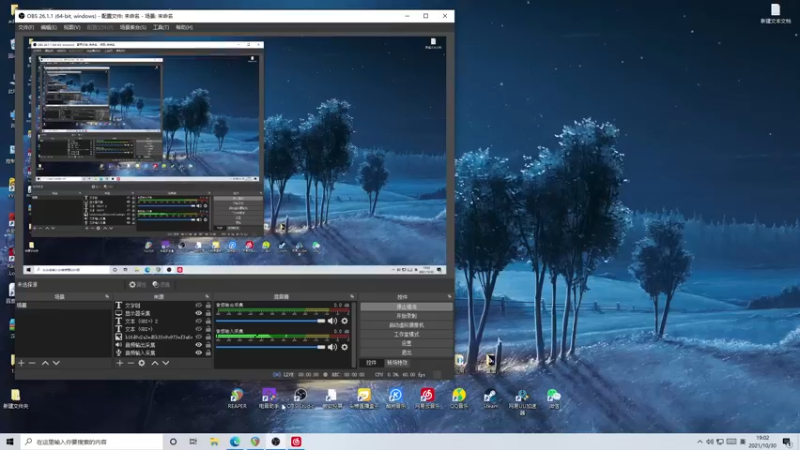Hide the 显示器采集 source using eye icon
The height and width of the screenshot is (450, 800).
point(198,313)
